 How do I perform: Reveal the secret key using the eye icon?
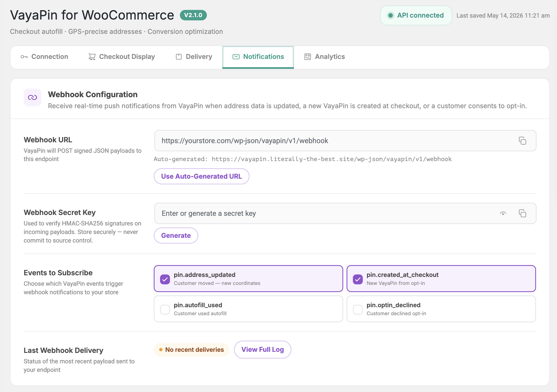(x=503, y=213)
